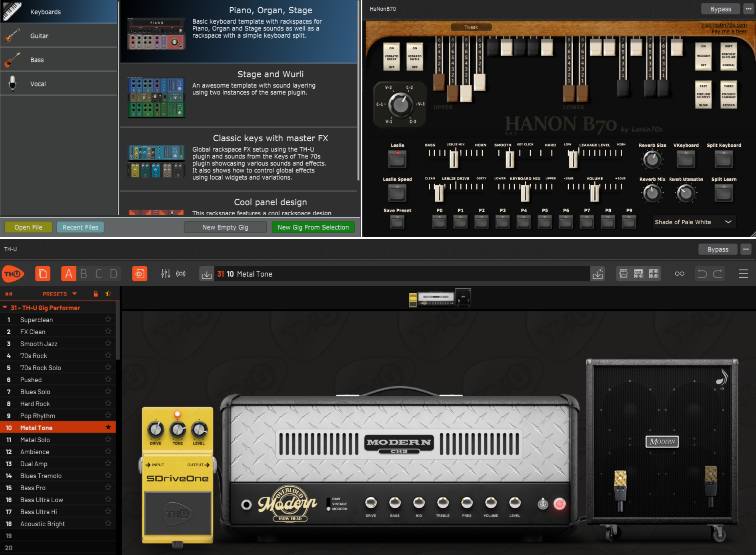Select the Acoustic Bright preset
This screenshot has width=756, height=555.
(58, 523)
